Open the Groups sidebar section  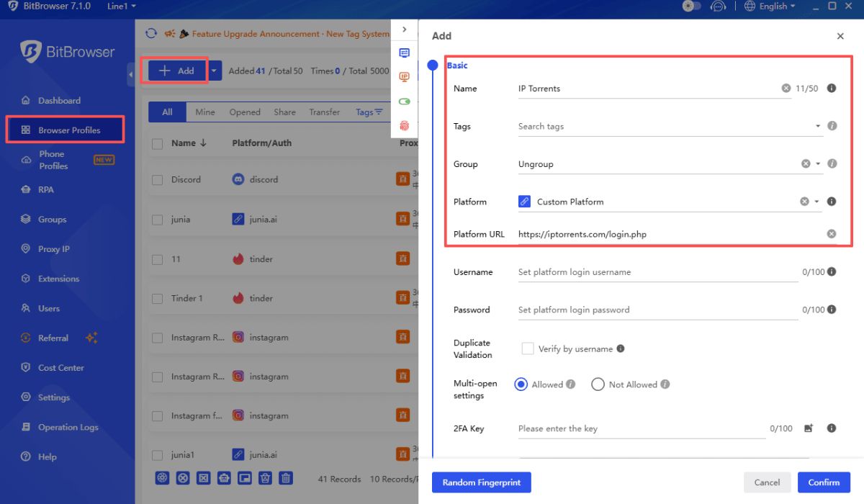(x=52, y=220)
